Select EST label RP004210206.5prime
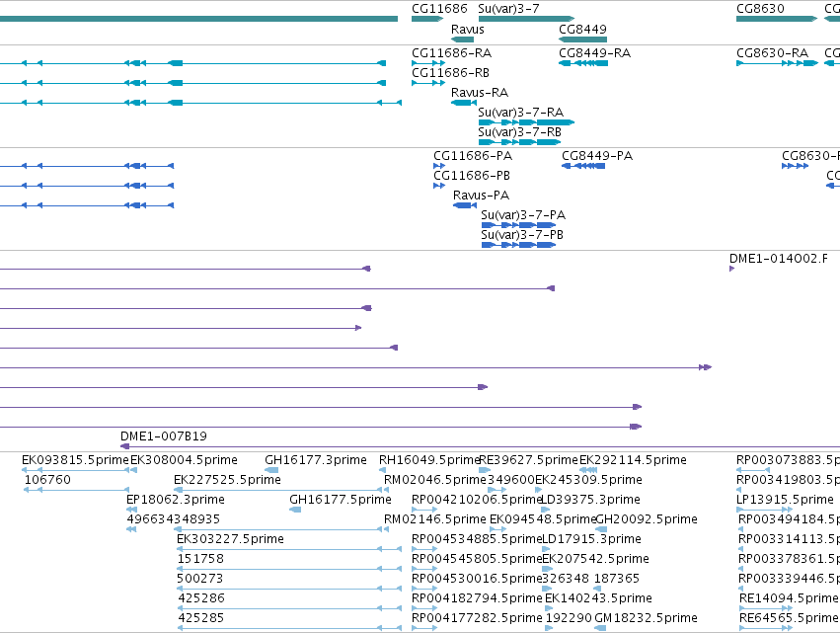Screen dimensions: 840x633 477,500
